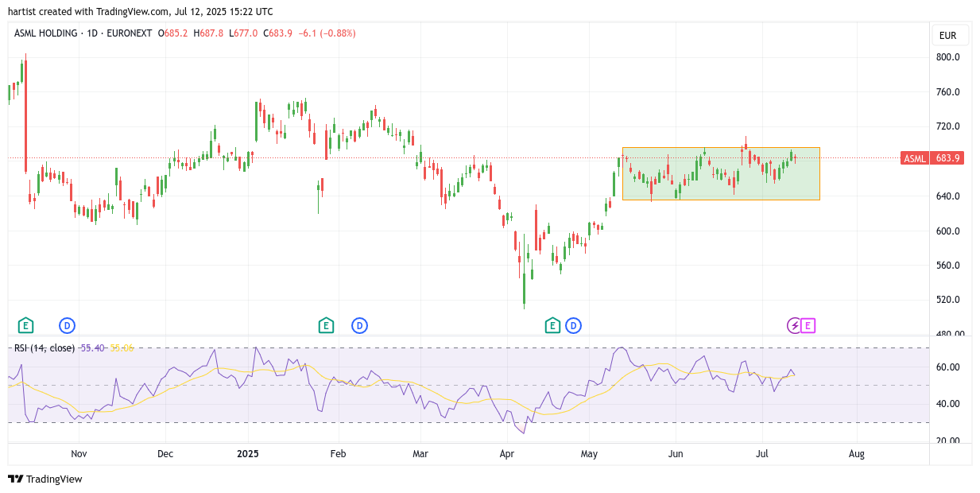The width and height of the screenshot is (980, 493).
Task: Click the Aug label on time axis
Action: [x=856, y=454]
